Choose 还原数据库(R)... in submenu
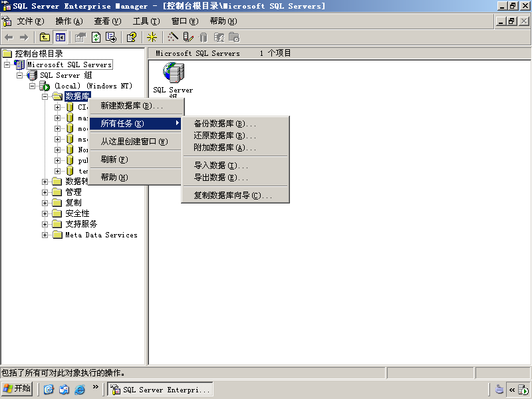The height and width of the screenshot is (399, 532). [x=235, y=136]
